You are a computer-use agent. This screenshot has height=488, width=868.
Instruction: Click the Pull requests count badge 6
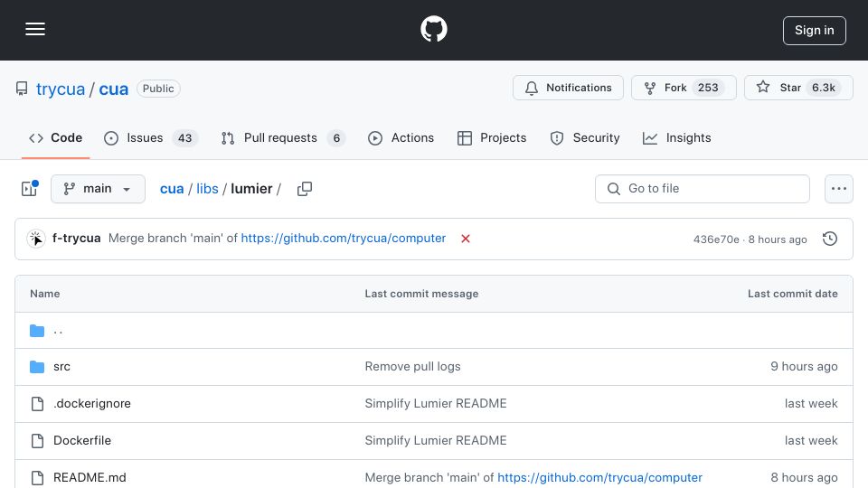pos(336,137)
